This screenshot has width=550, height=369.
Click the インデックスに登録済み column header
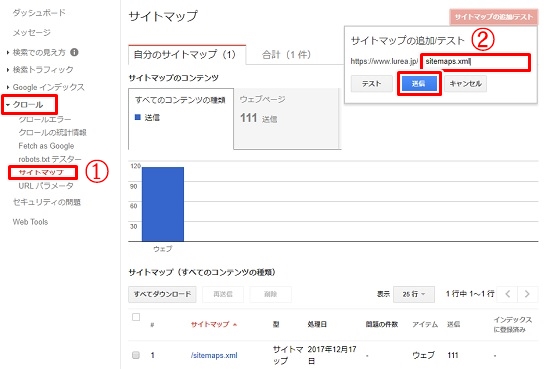(512, 324)
